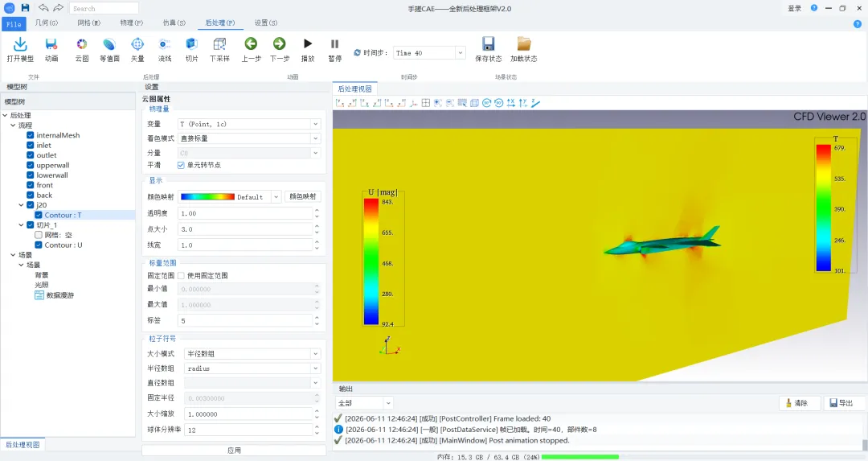Enable the 网格: 空 checkbox
The width and height of the screenshot is (868, 461).
(39, 235)
